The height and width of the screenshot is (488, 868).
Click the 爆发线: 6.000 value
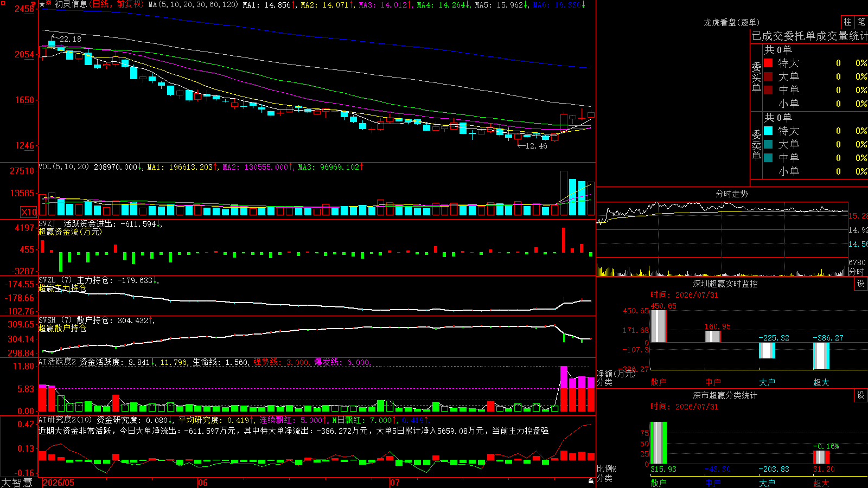(342, 362)
